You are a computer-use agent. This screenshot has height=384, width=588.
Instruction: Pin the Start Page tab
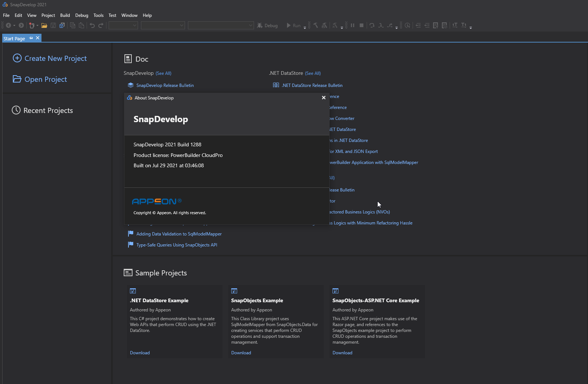click(31, 38)
